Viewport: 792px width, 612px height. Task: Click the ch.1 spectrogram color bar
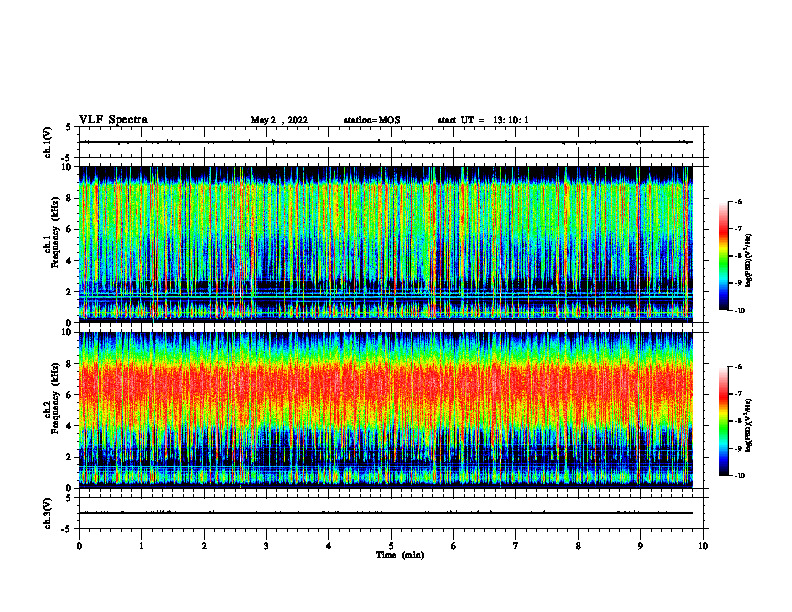pos(724,256)
